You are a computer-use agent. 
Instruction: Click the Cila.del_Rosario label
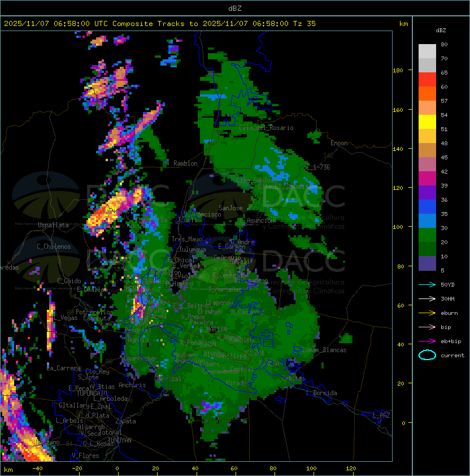(266, 128)
